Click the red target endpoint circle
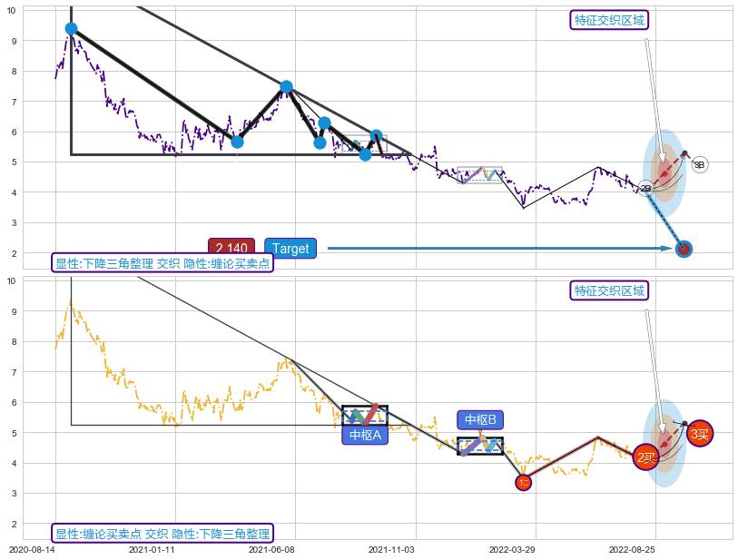 pyautogui.click(x=684, y=249)
